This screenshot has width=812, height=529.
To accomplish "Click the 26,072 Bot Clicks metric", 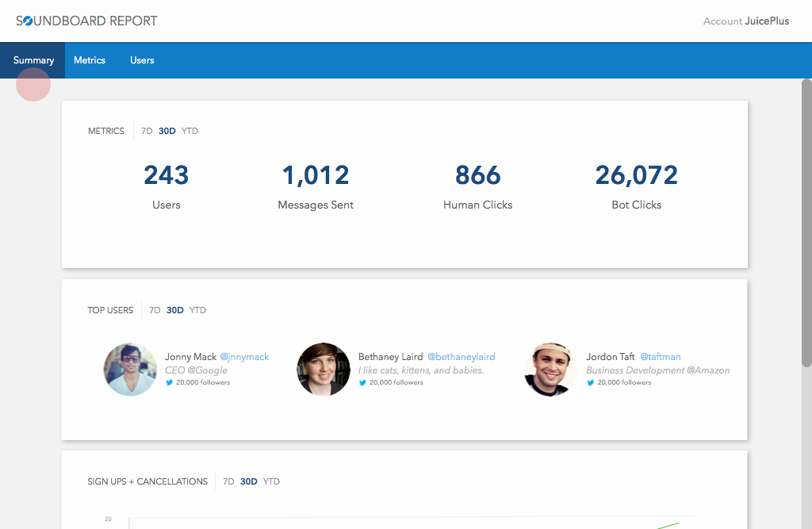I will (637, 187).
